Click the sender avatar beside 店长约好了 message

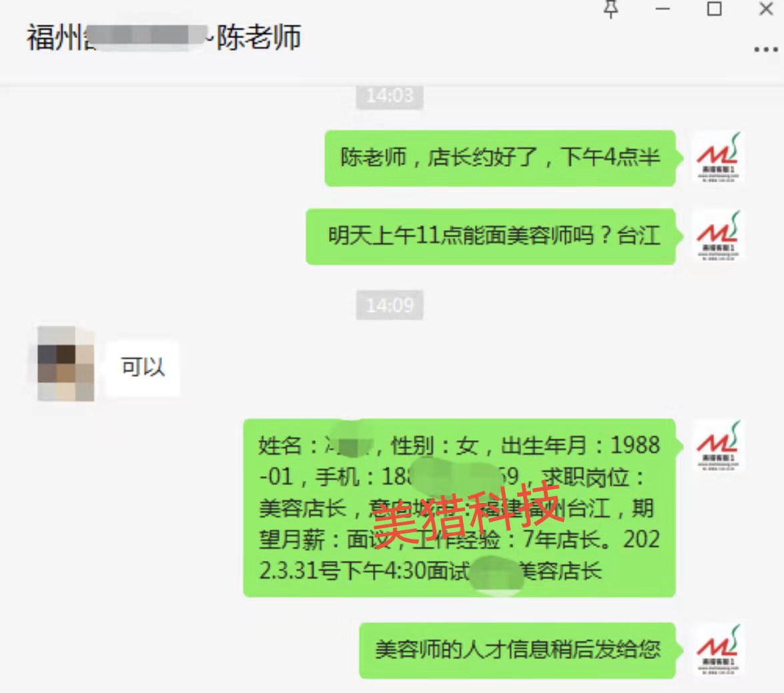click(717, 157)
